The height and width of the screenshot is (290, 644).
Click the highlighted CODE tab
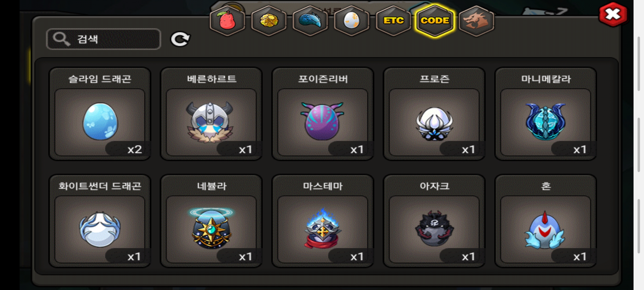pyautogui.click(x=435, y=21)
